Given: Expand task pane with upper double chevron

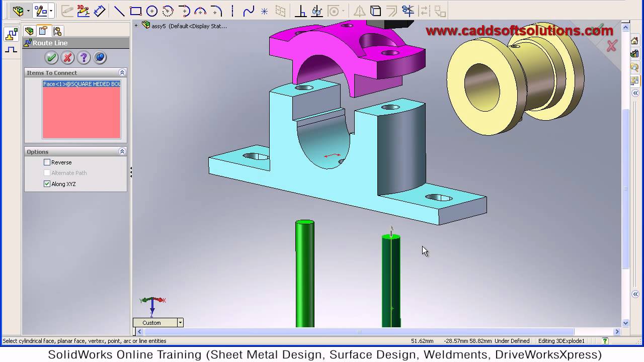Looking at the screenshot, I should pos(635,94).
